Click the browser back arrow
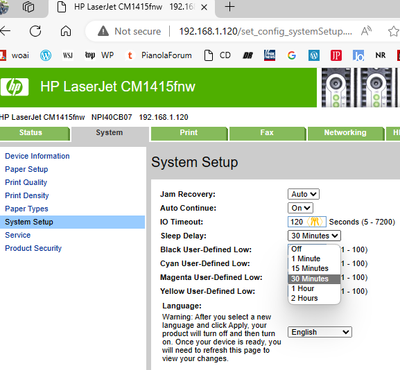The width and height of the screenshot is (400, 370). click(5, 31)
